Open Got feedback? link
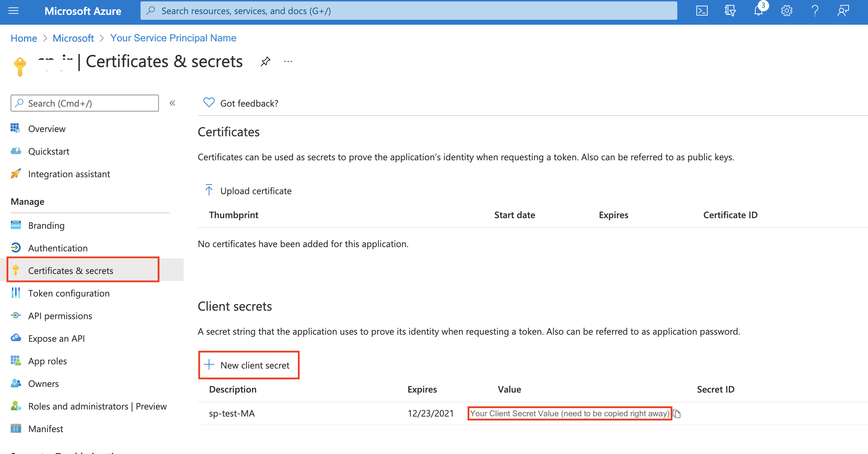The width and height of the screenshot is (868, 454). pyautogui.click(x=240, y=103)
